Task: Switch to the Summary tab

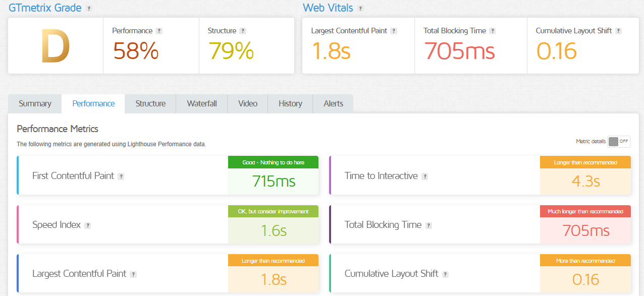Action: coord(34,103)
